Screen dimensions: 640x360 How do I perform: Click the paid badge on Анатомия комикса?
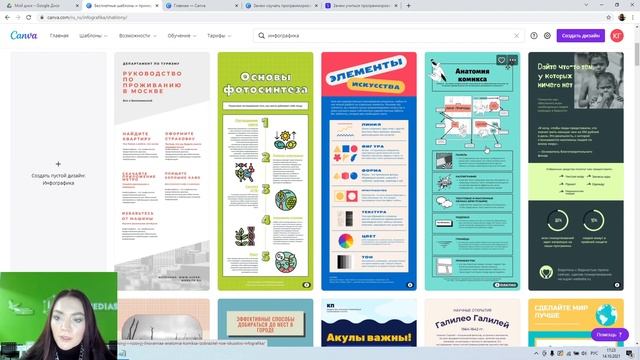pyautogui.click(x=505, y=285)
